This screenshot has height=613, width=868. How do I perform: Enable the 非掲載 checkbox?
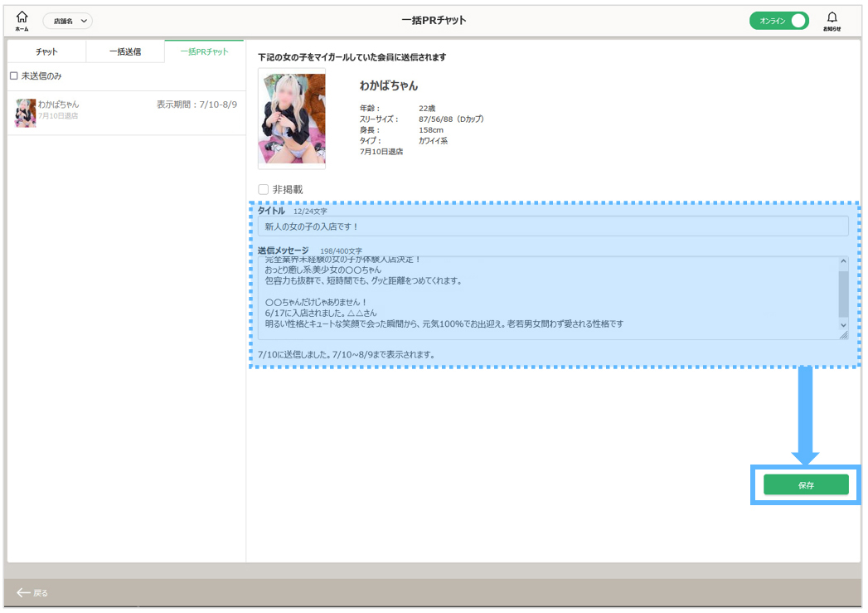click(264, 189)
